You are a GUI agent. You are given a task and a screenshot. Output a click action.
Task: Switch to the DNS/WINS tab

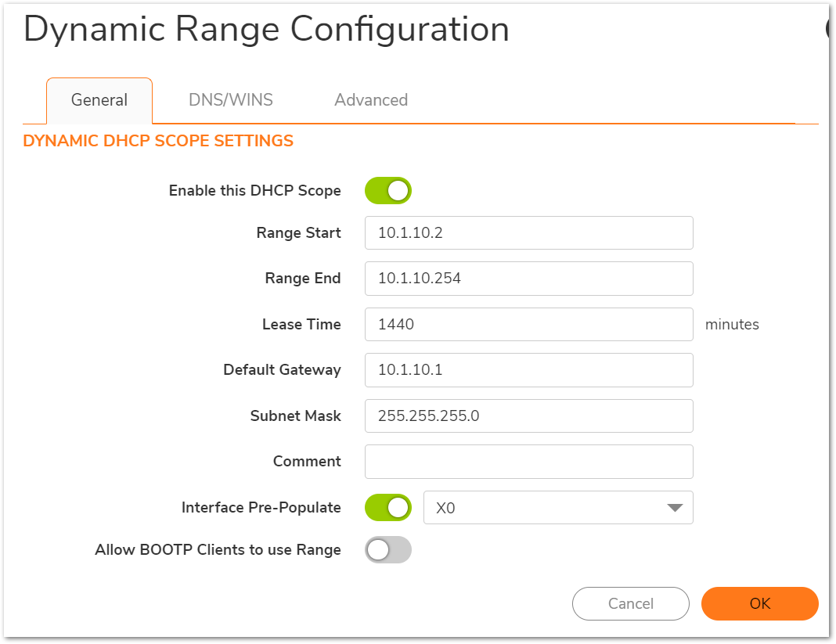click(230, 100)
